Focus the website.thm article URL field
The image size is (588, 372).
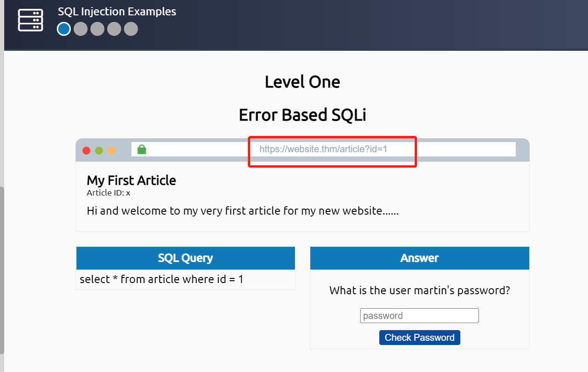click(323, 149)
